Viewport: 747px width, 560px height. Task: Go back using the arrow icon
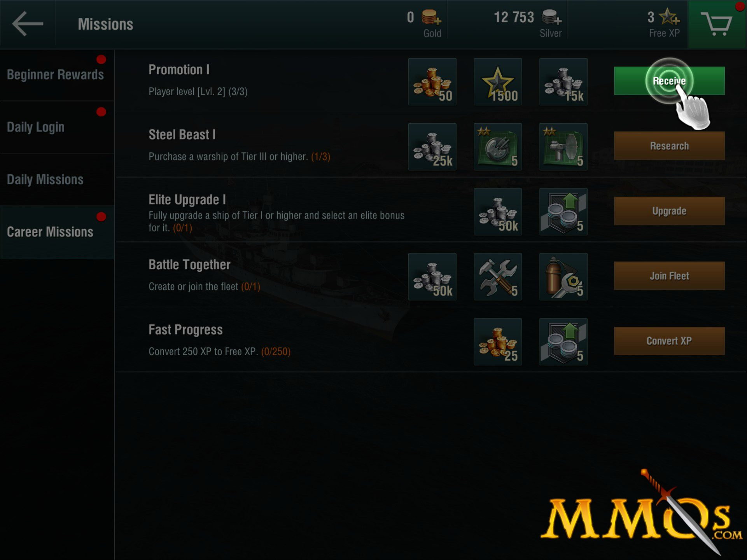coord(27,24)
